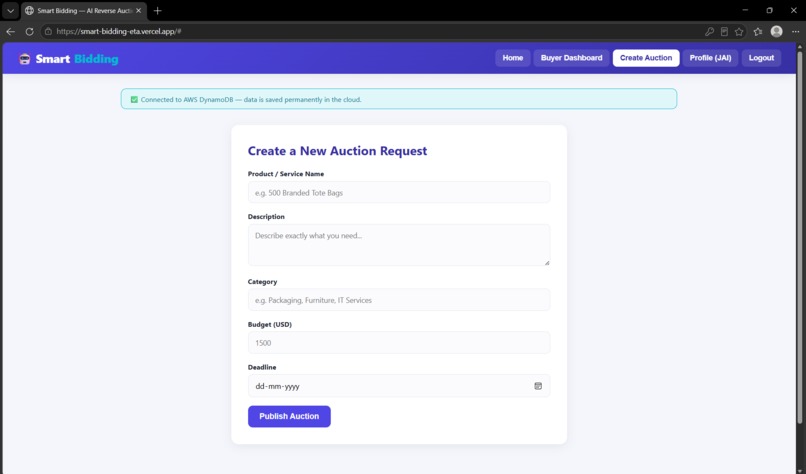Click the site info lock icon
This screenshot has width=806, height=474.
click(48, 31)
